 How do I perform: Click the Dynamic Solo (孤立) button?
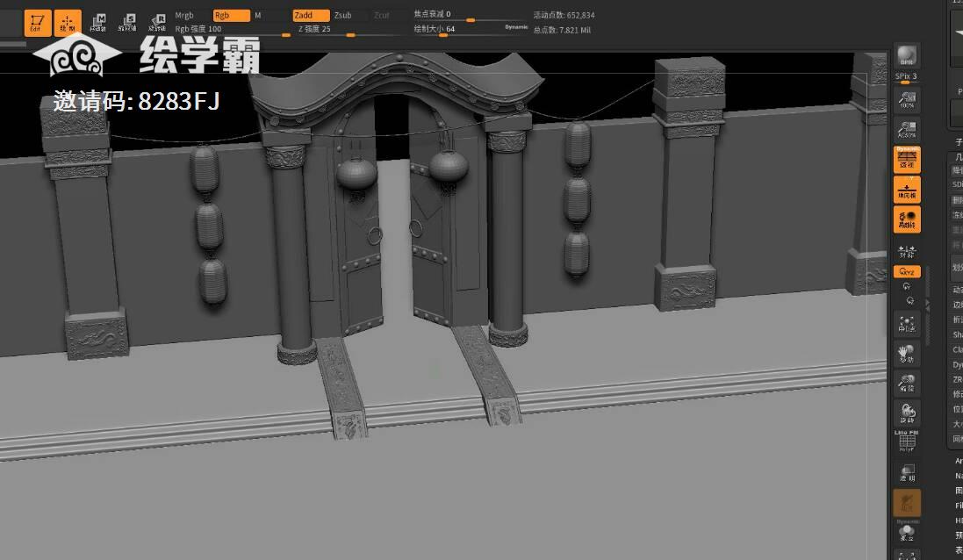click(x=907, y=532)
